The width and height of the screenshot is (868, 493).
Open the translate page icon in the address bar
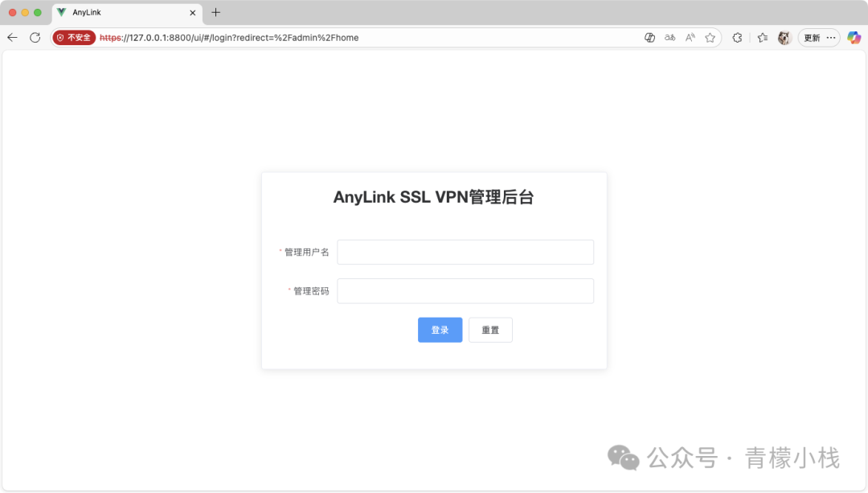click(x=669, y=38)
